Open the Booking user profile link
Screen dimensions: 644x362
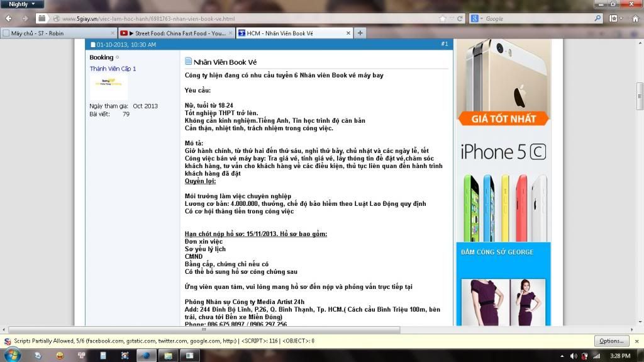(102, 57)
